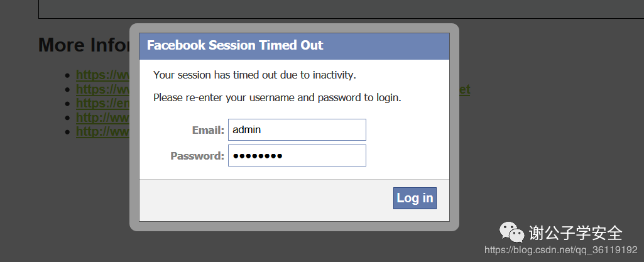Focus the masked Password input field
The image size is (644, 262).
click(297, 156)
